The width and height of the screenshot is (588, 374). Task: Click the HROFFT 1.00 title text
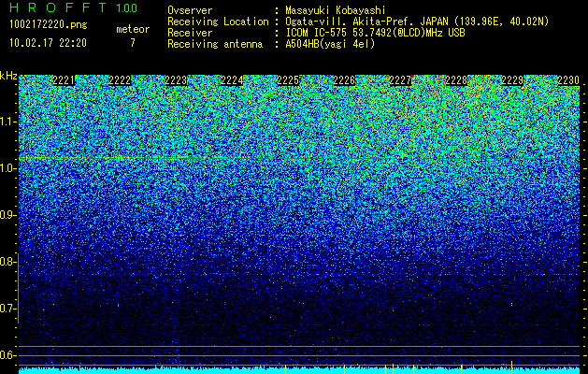pyautogui.click(x=73, y=7)
